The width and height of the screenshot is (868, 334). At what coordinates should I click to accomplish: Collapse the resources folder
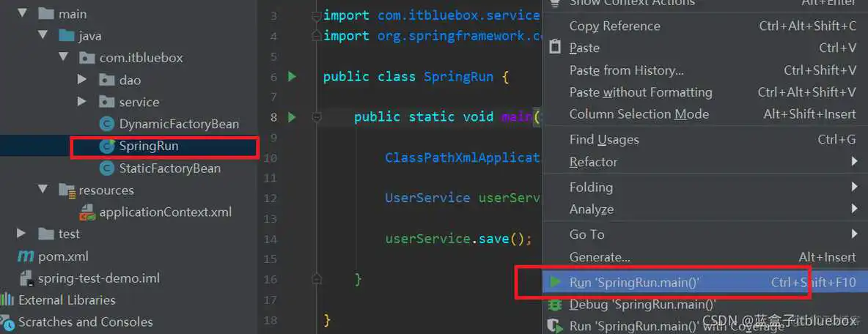tap(43, 190)
